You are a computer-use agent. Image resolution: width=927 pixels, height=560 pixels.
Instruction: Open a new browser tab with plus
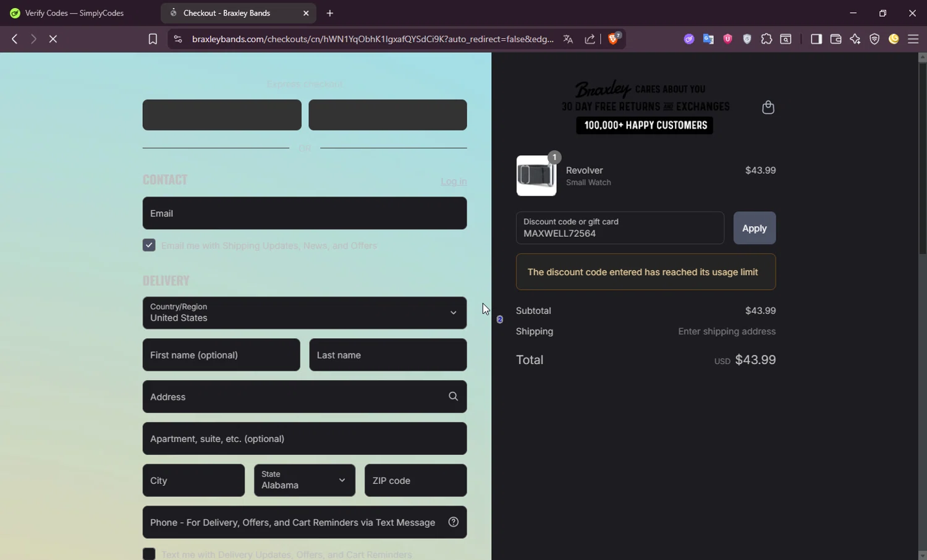tap(330, 13)
